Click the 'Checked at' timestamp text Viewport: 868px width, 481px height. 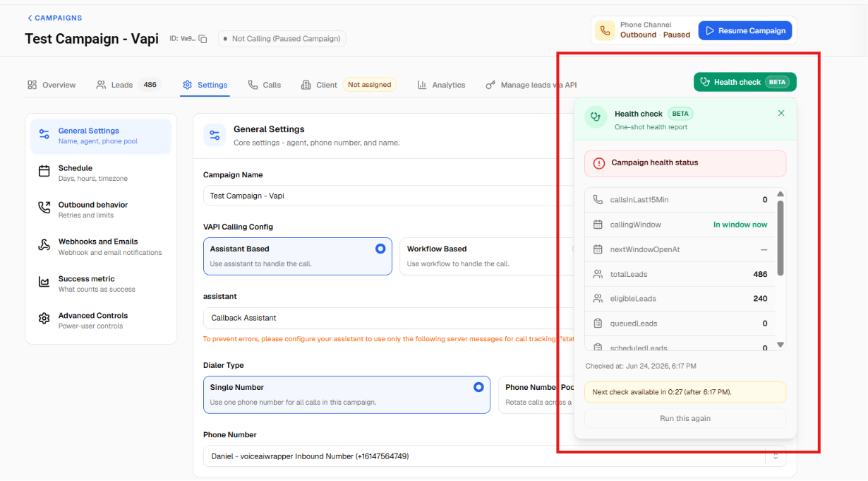click(641, 366)
